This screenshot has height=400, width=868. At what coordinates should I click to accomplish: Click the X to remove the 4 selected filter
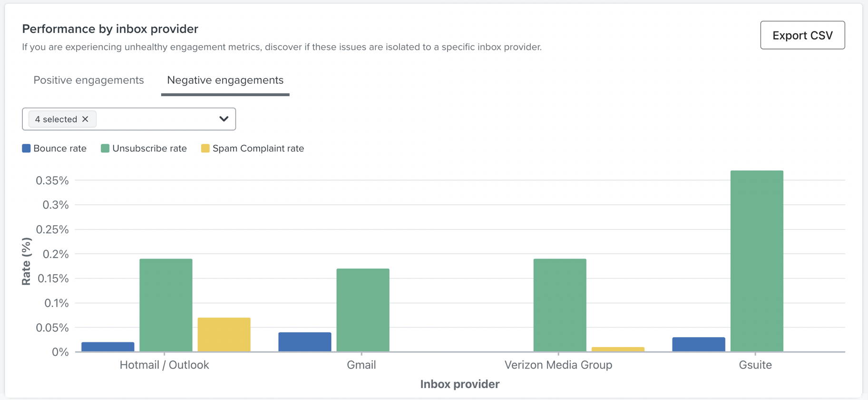(x=86, y=119)
